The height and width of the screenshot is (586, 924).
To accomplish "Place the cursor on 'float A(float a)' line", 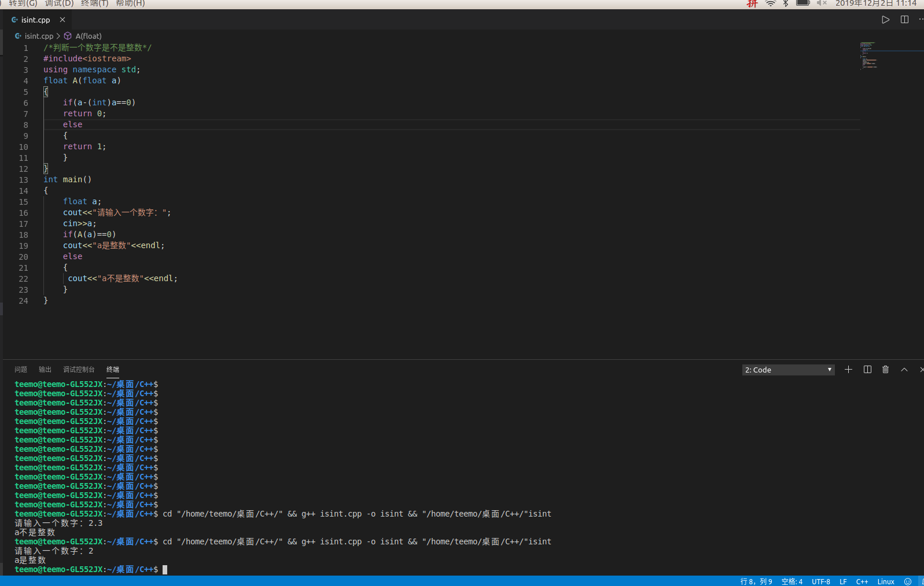I will tap(82, 80).
